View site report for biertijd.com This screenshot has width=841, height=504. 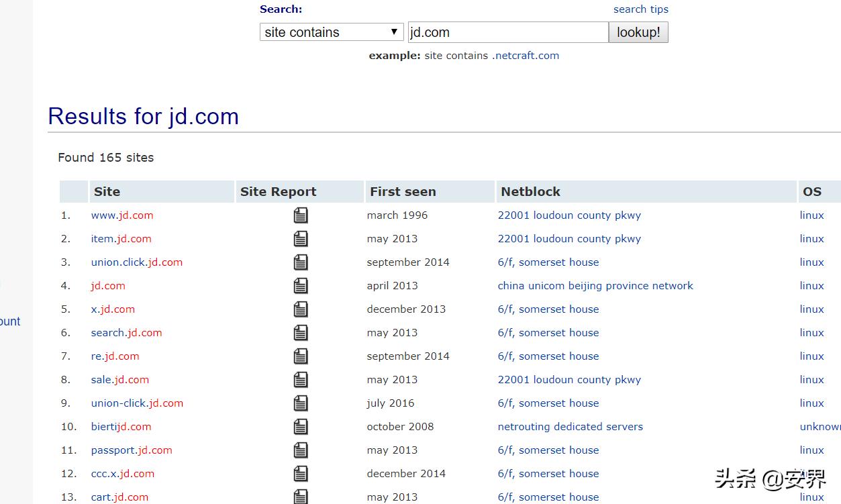tap(301, 427)
